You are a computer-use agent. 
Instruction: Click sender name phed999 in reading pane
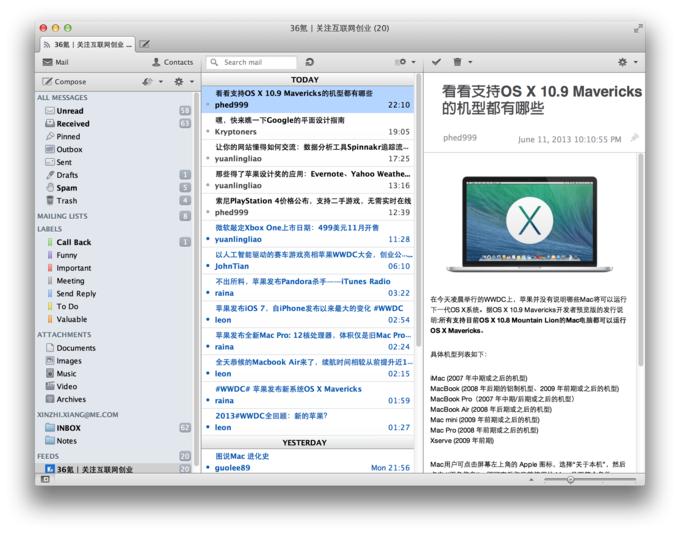click(460, 138)
